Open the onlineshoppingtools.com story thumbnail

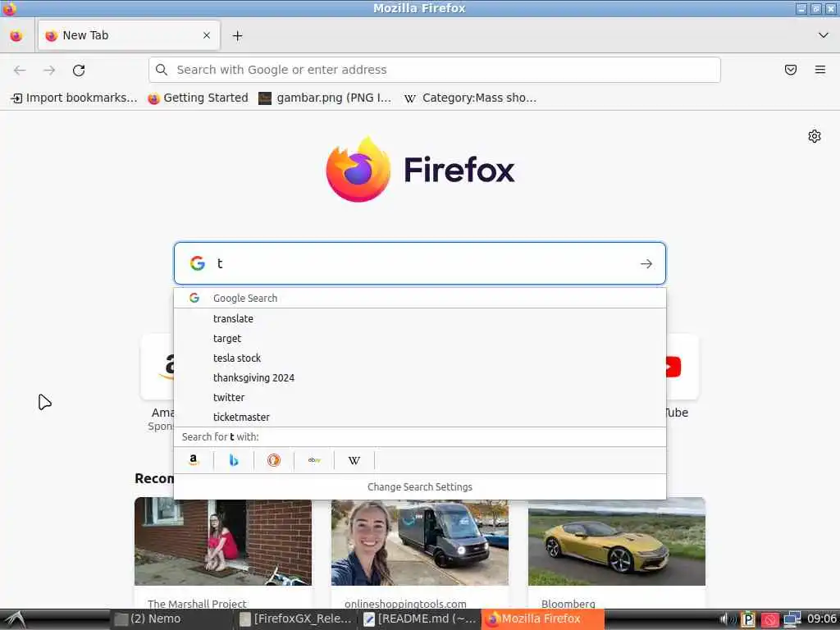tap(419, 542)
